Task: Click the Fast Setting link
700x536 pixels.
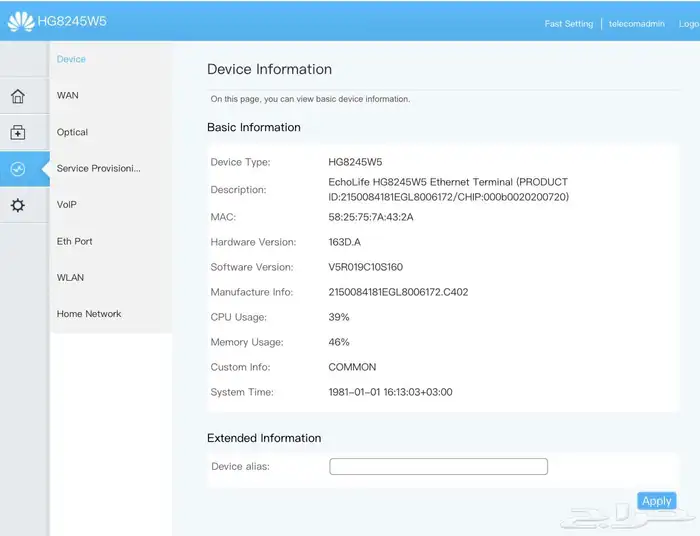Action: tap(568, 24)
